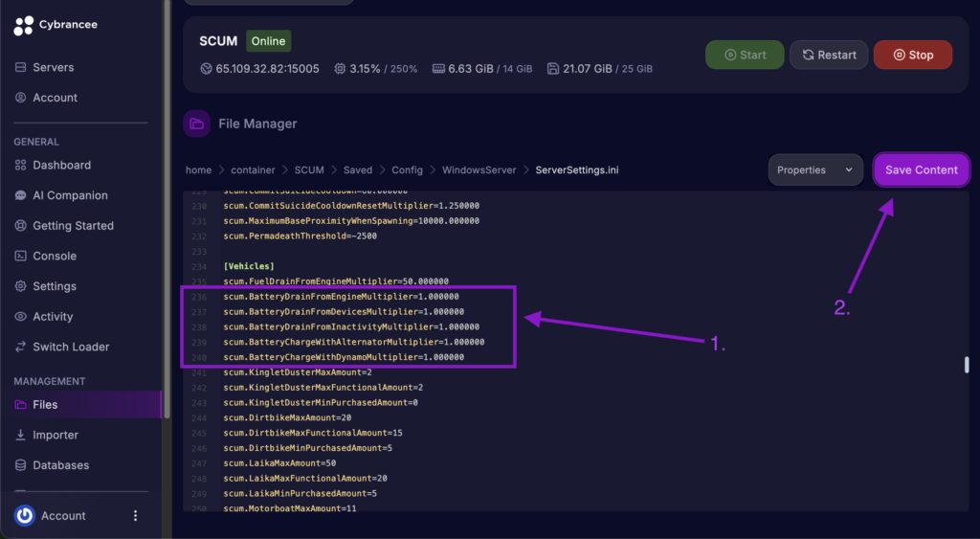This screenshot has height=539, width=980.
Task: Click Save Content button
Action: pos(922,170)
